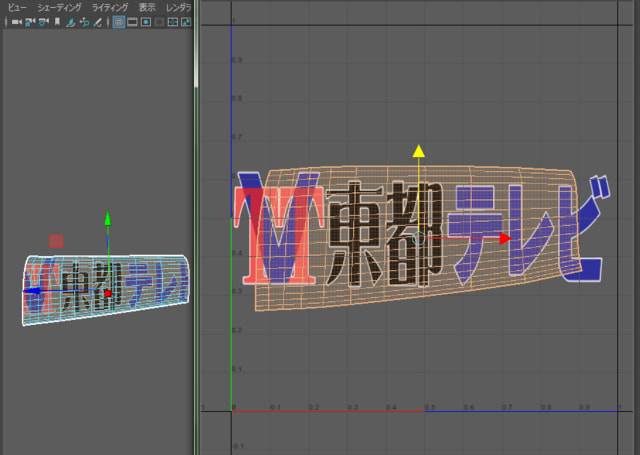Open the レンダラ (Renderer) menu
The height and width of the screenshot is (455, 640).
tap(178, 7)
